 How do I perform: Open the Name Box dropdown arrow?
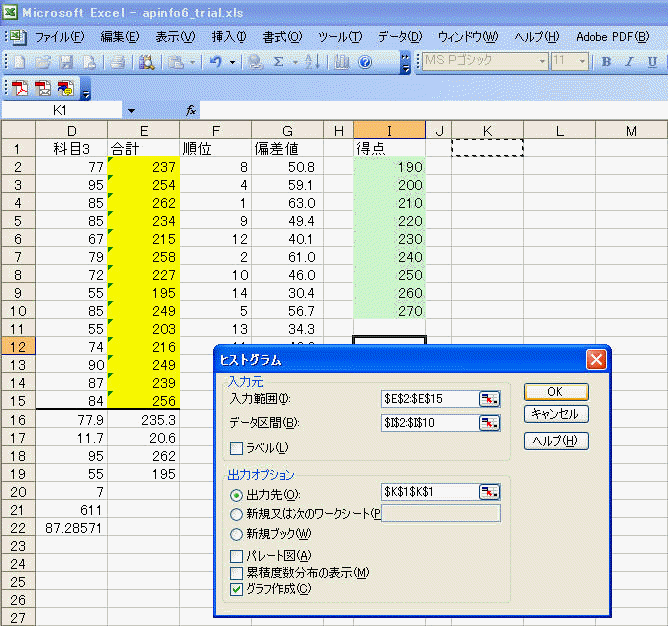click(x=132, y=110)
